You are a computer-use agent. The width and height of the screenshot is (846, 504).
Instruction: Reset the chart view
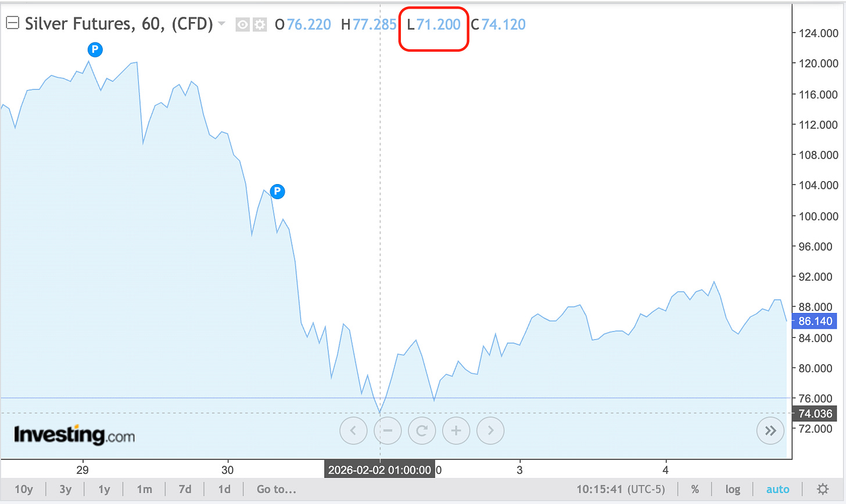coord(422,430)
